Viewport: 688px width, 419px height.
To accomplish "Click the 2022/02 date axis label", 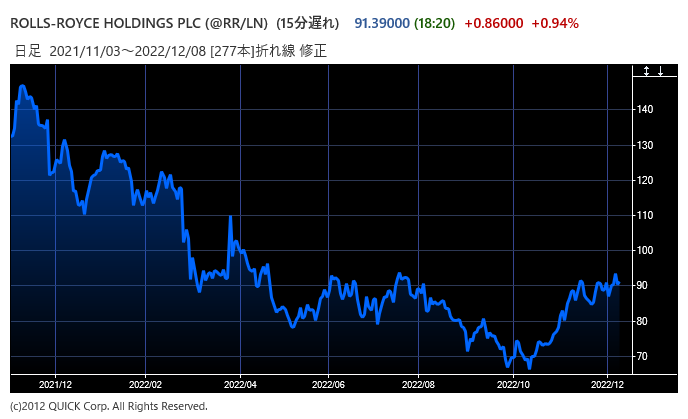I will coord(145,385).
